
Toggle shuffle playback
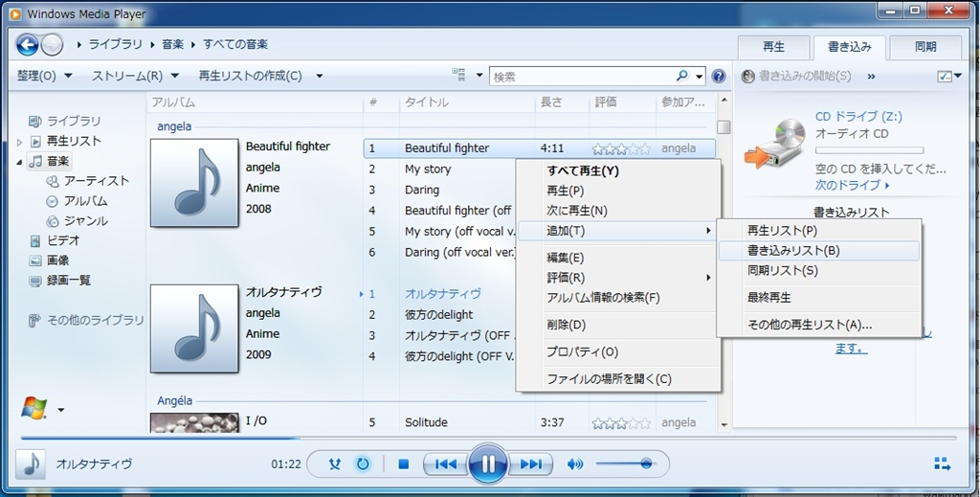334,463
